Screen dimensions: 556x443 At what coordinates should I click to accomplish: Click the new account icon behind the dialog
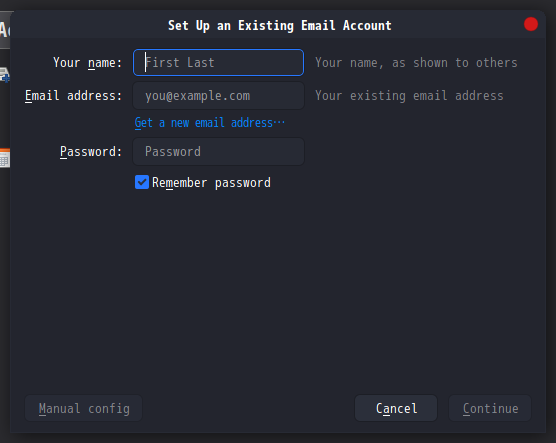[x=5, y=75]
